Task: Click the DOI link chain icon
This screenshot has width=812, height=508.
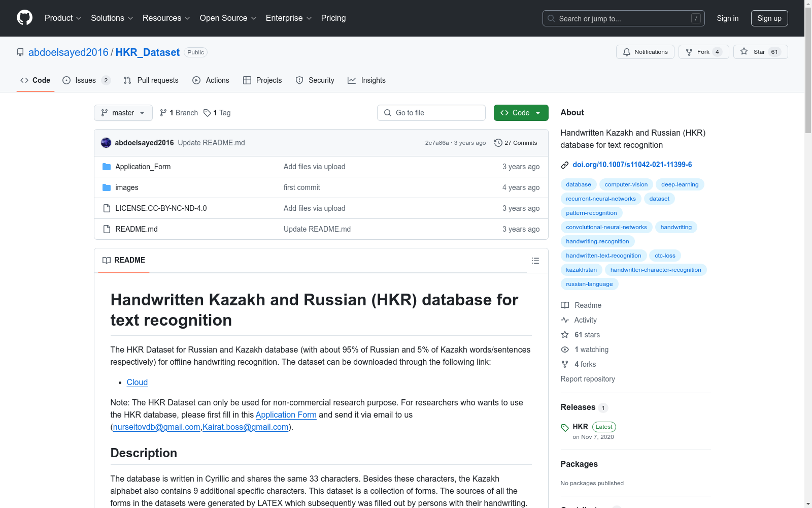Action: pyautogui.click(x=565, y=165)
